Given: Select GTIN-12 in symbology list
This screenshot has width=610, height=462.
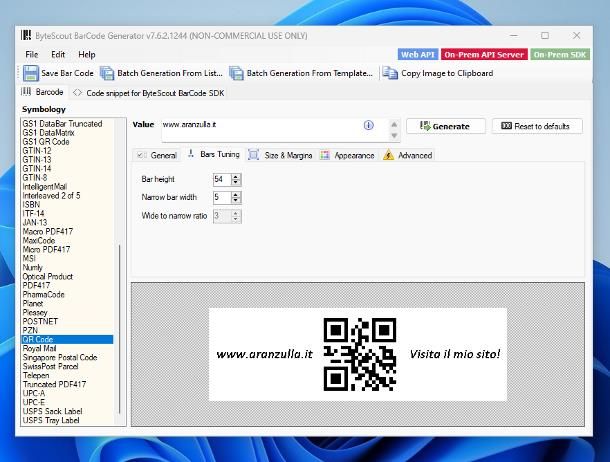Looking at the screenshot, I should (x=37, y=150).
